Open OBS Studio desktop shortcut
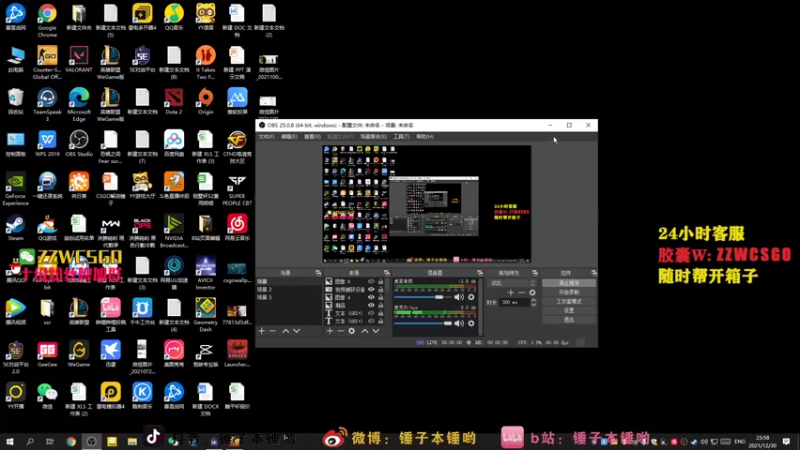Image resolution: width=800 pixels, height=450 pixels. click(79, 143)
